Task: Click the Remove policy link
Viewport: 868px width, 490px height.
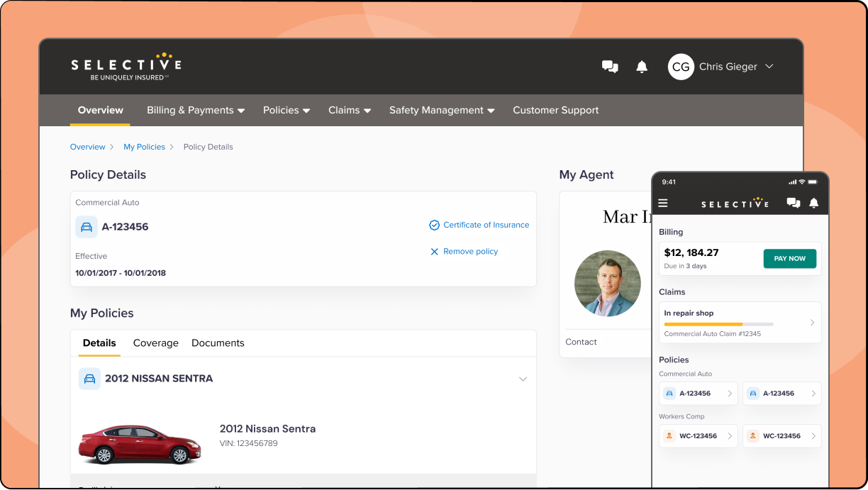Action: 470,251
